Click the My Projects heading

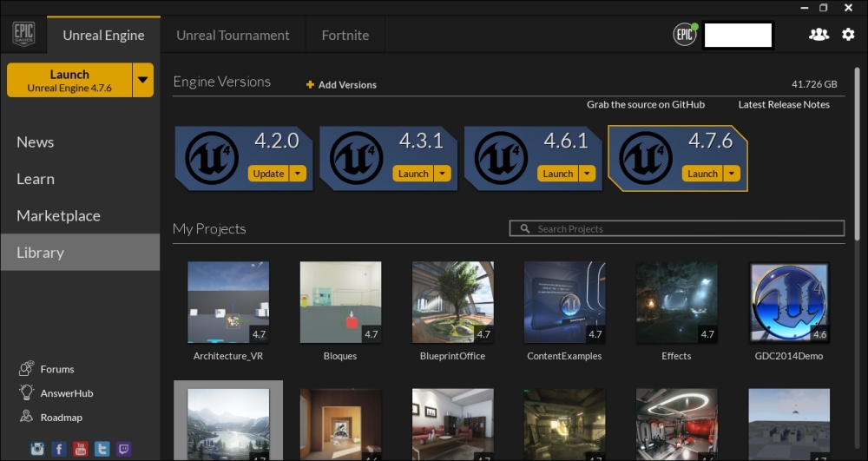(209, 228)
